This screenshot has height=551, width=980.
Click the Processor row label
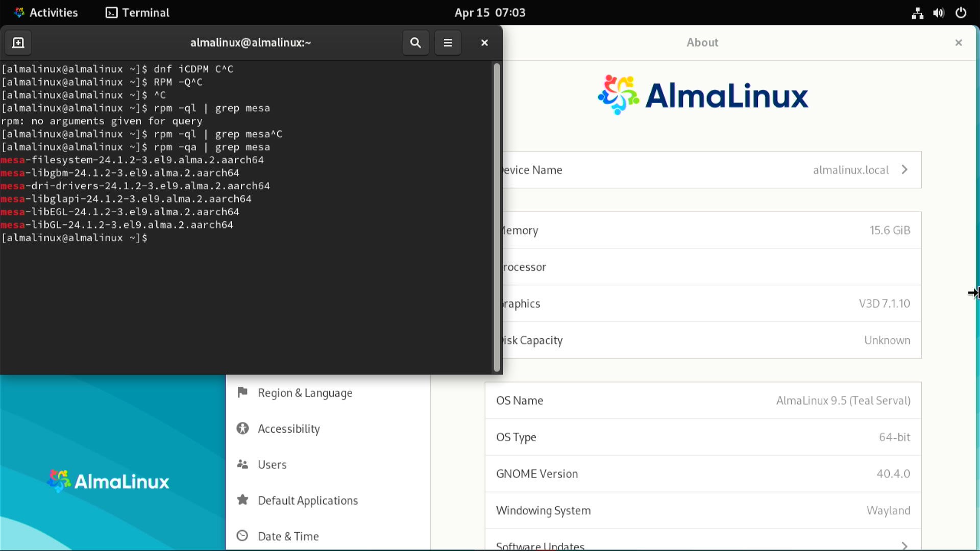pos(524,267)
